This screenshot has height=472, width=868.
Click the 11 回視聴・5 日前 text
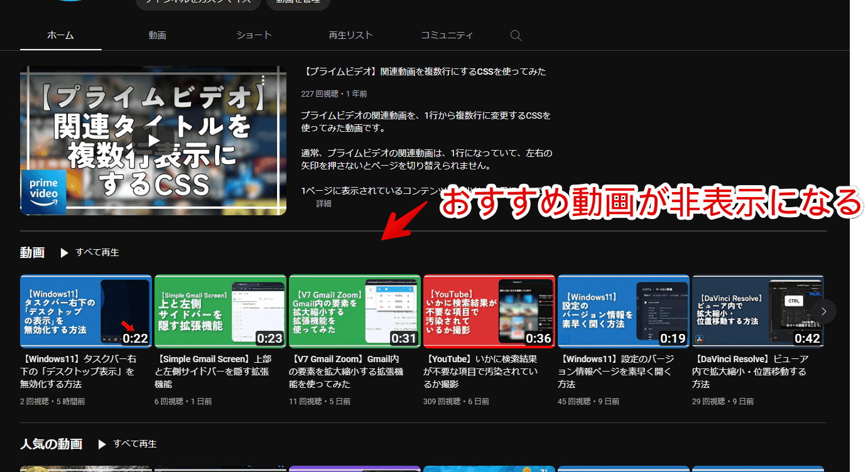pyautogui.click(x=320, y=402)
